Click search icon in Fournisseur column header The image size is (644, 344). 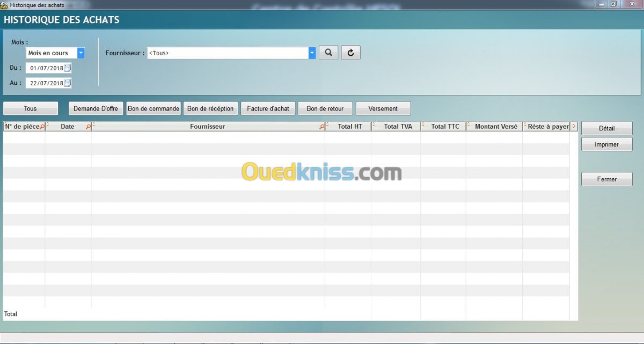coord(321,127)
